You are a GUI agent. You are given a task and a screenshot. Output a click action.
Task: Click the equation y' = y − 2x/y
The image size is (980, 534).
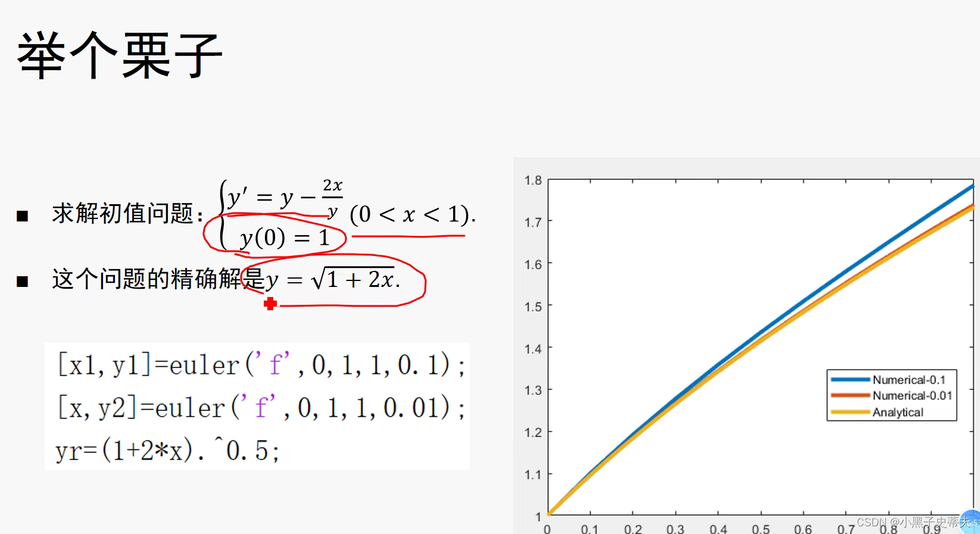tap(286, 198)
